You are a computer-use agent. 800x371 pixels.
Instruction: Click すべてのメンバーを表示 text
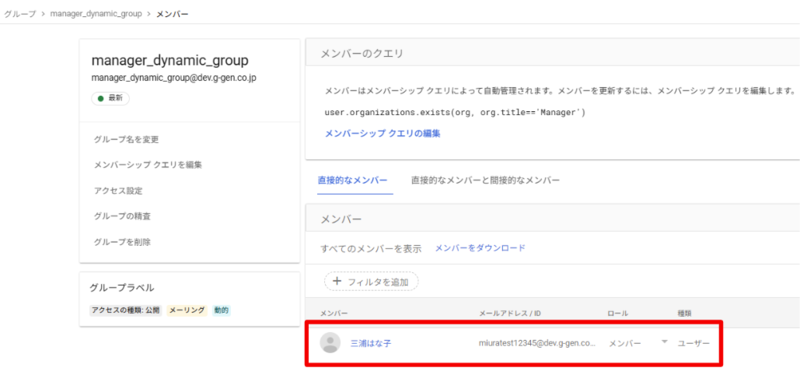[371, 249]
